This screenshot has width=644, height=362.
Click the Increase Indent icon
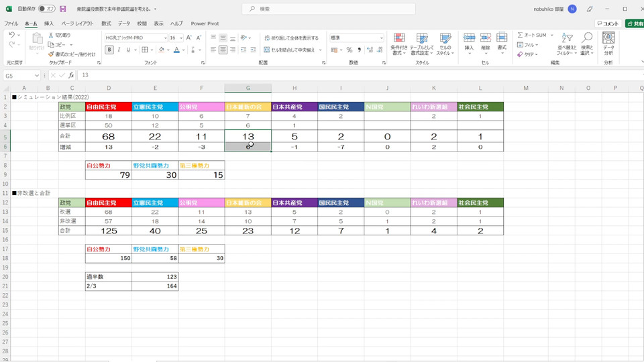(x=254, y=50)
